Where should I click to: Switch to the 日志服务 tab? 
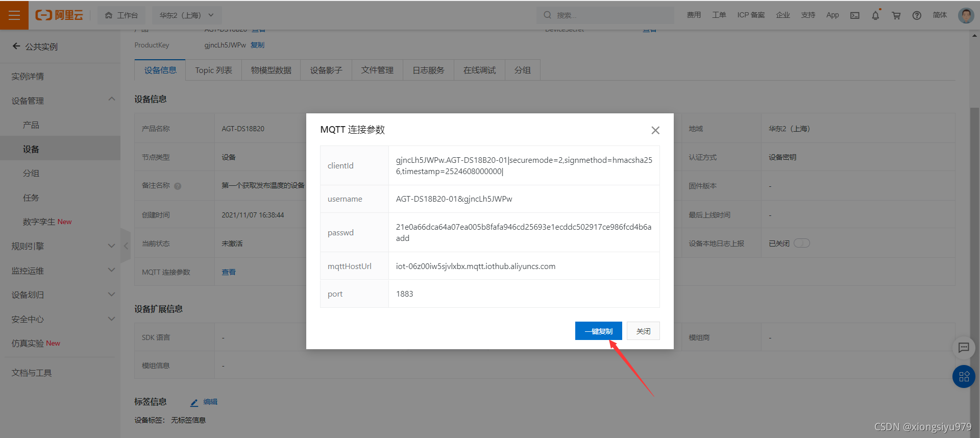point(428,70)
